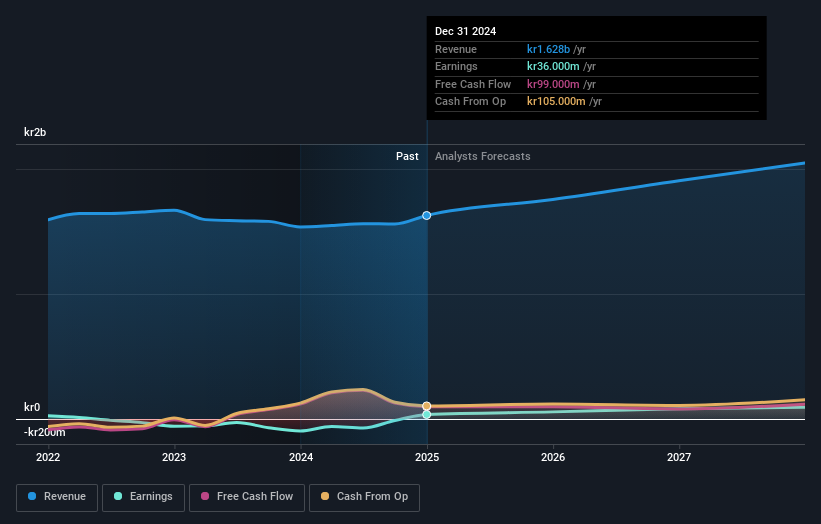Click the kr2b y-axis label
The width and height of the screenshot is (821, 524).
[x=35, y=132]
